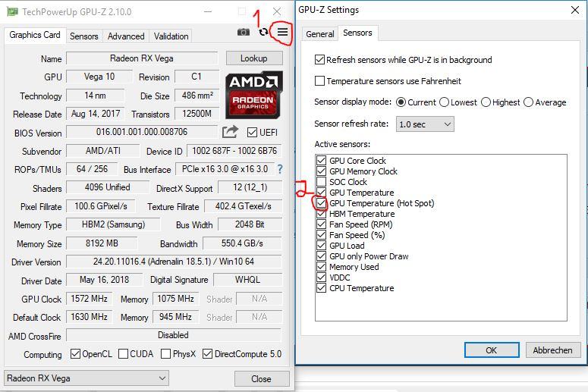Click the Bus Interface question mark

click(280, 169)
